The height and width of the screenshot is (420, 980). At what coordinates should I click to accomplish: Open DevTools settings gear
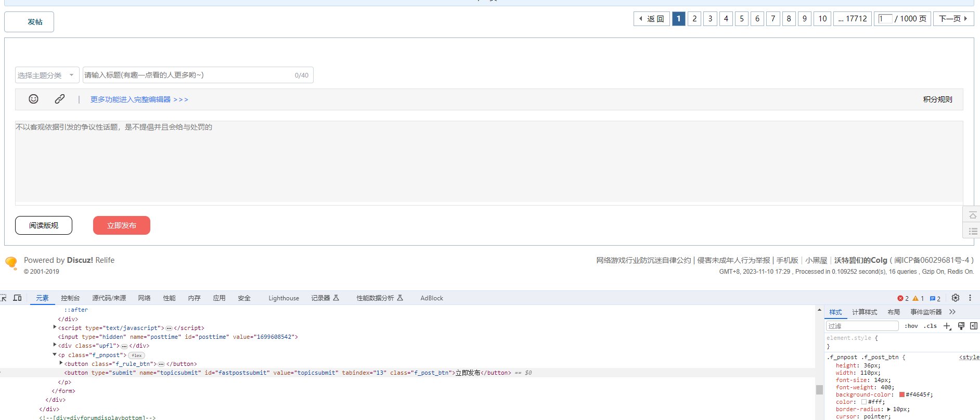click(956, 298)
